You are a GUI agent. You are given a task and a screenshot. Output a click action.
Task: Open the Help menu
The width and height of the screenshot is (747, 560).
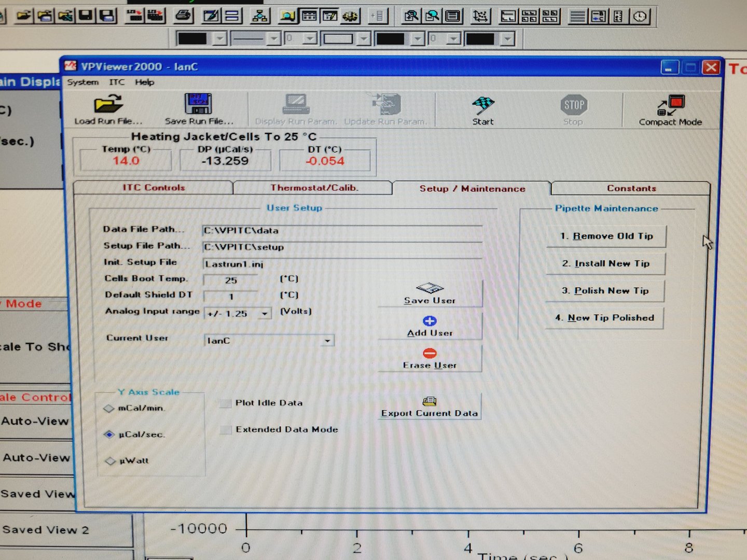click(x=145, y=82)
